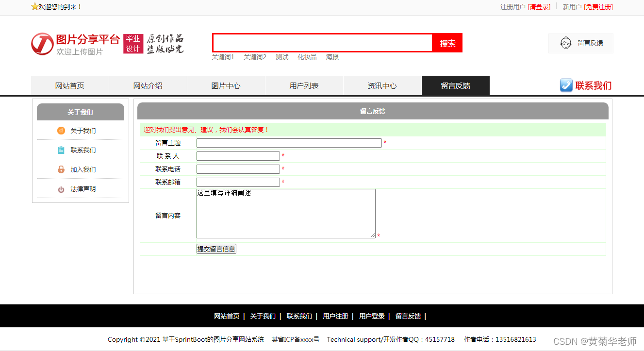Viewport: 644px width, 351px height.
Task: Click the 关于我们 sidebar header
Action: tap(81, 112)
